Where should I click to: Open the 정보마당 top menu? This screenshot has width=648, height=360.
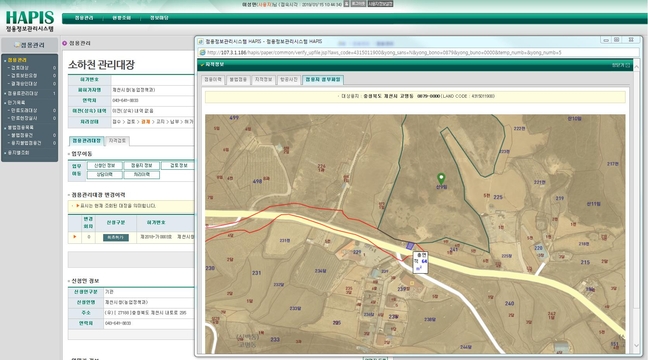(x=159, y=18)
